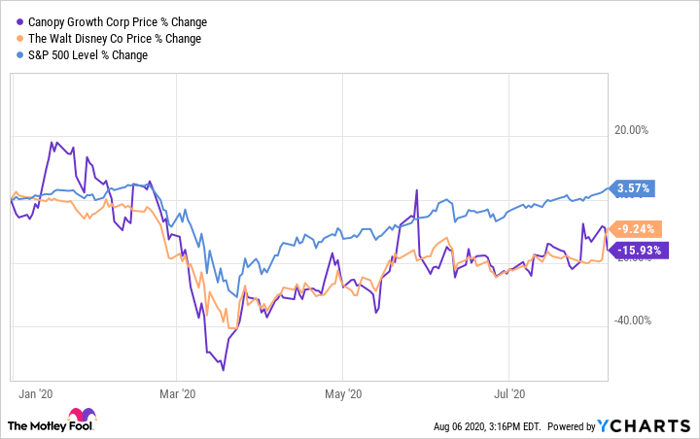Viewport: 700px width, 439px height.
Task: Click the -15.93% Canopy Growth value tag
Action: pyautogui.click(x=639, y=250)
